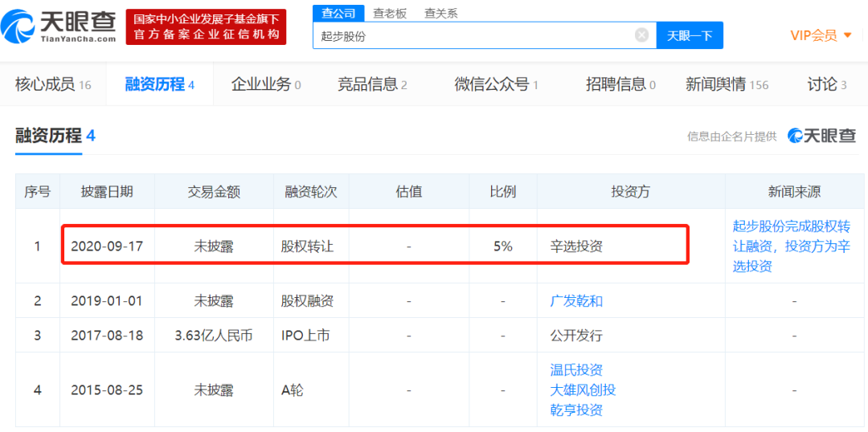Click the 5% ratio cell
This screenshot has width=868, height=432.
503,247
